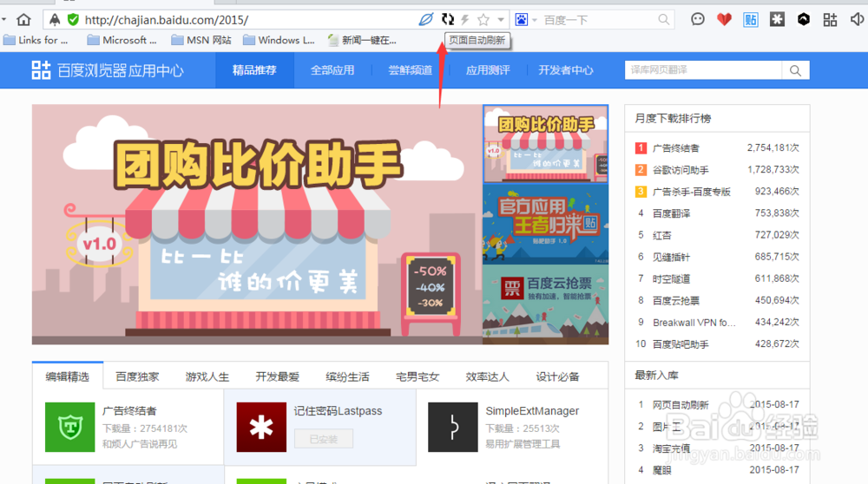The image size is (868, 484).
Task: Open 广告终结者 in the download ranking
Action: point(675,148)
